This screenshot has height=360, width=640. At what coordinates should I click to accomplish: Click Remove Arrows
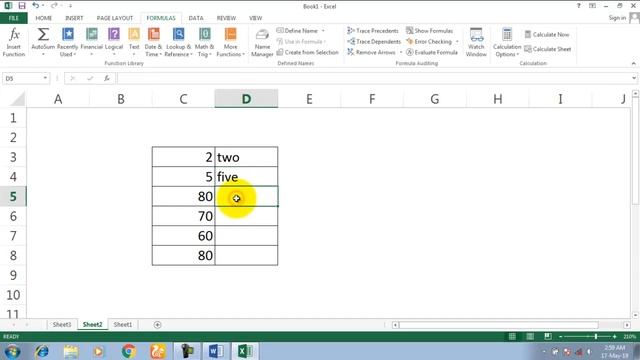[371, 52]
